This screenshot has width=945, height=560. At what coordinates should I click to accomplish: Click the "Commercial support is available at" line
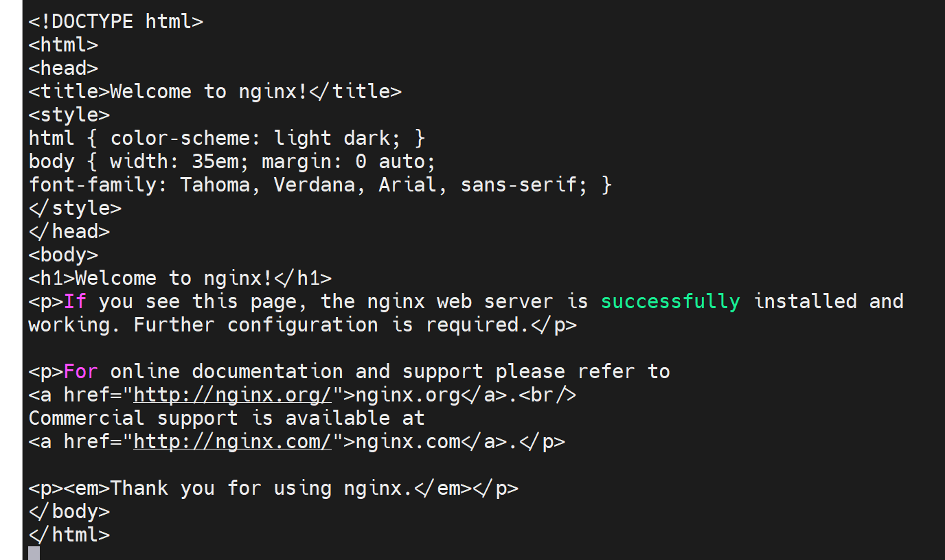(x=227, y=418)
